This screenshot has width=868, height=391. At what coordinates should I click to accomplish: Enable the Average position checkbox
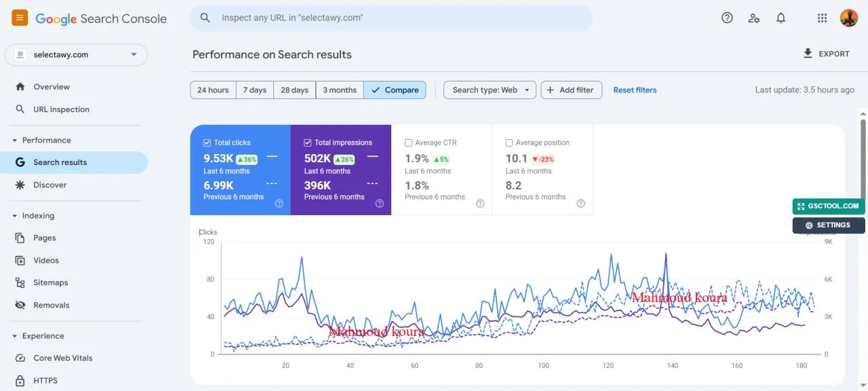point(509,143)
